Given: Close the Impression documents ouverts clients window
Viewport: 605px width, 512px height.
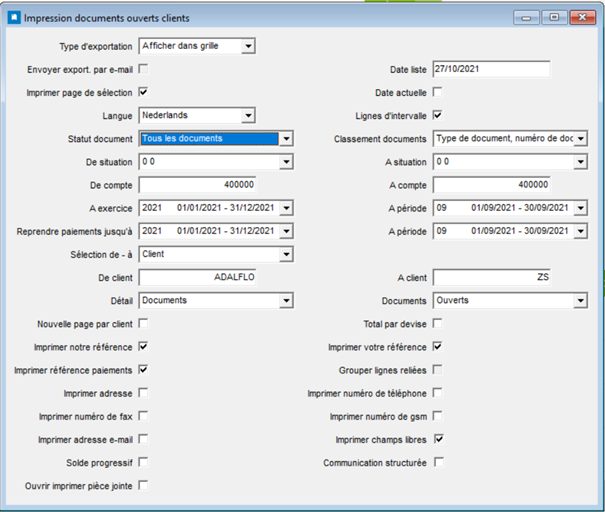Looking at the screenshot, I should tap(583, 18).
